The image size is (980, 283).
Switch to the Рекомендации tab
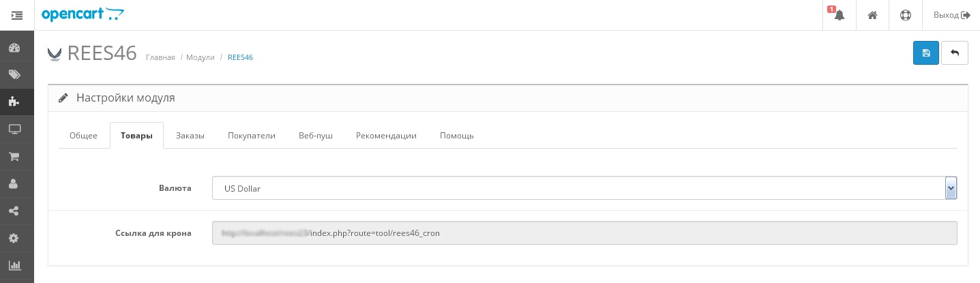click(386, 135)
